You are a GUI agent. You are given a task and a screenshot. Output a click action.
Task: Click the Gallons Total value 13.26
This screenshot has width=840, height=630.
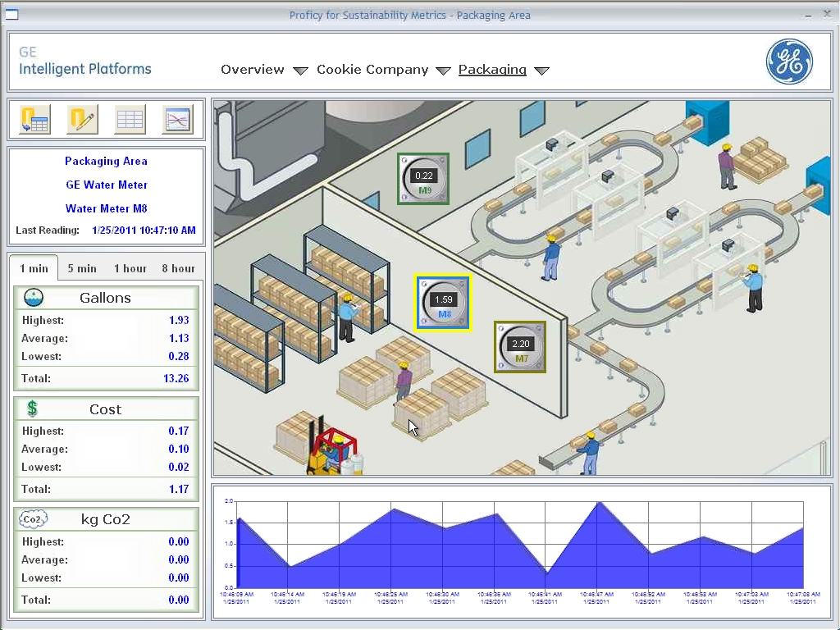[176, 378]
